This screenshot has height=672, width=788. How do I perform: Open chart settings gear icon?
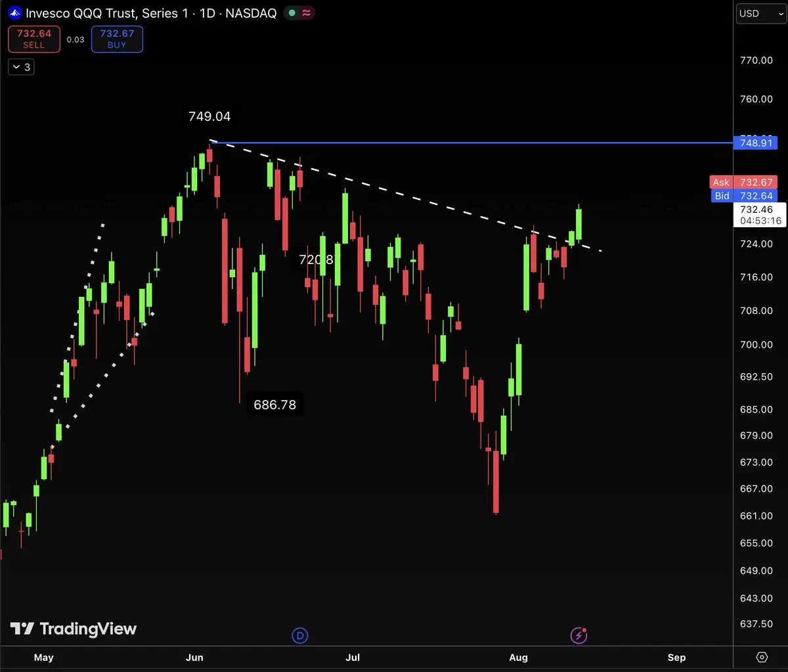pos(762,657)
